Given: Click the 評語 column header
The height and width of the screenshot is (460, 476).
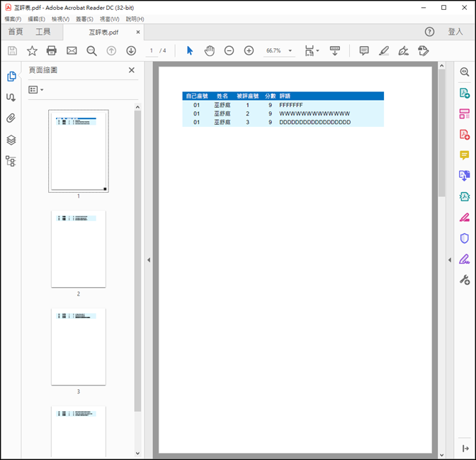Looking at the screenshot, I should [x=285, y=96].
